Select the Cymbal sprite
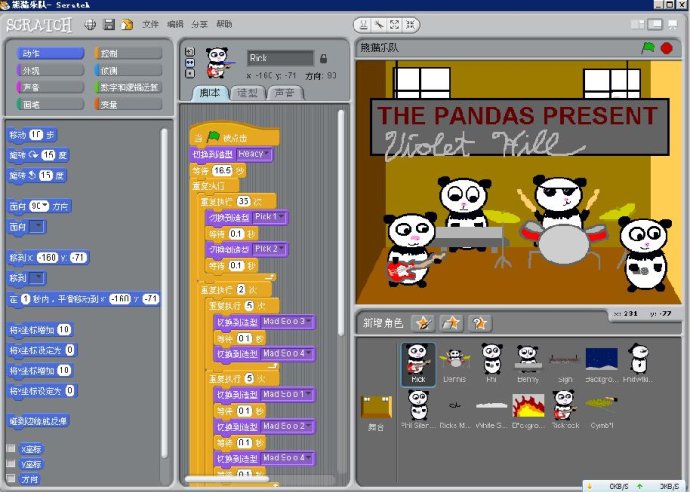 tap(602, 410)
